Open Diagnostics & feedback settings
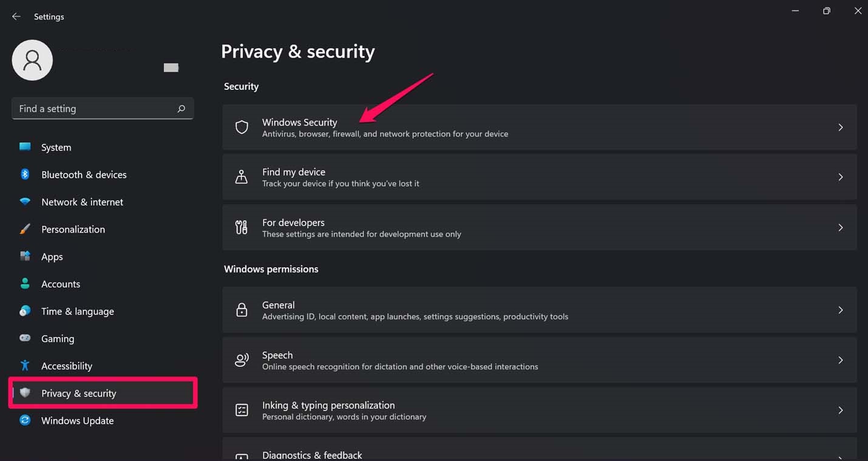This screenshot has height=461, width=868. point(312,454)
